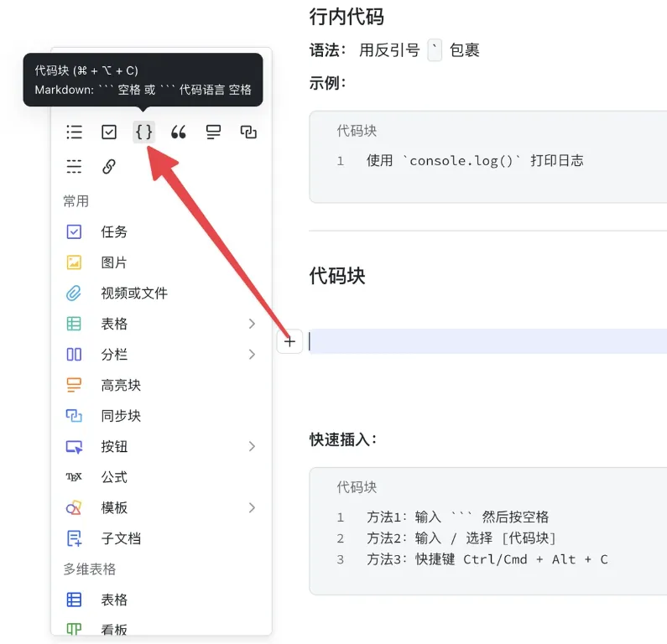This screenshot has height=644, width=667.
Task: Select 模板 menu entry
Action: tap(161, 507)
